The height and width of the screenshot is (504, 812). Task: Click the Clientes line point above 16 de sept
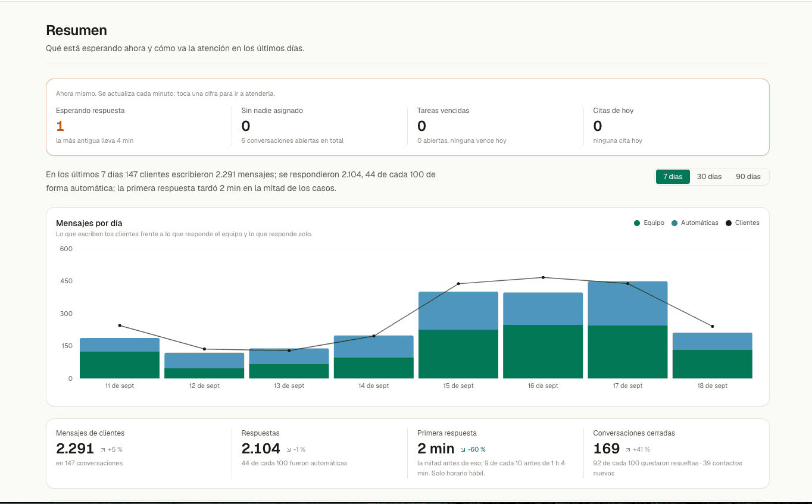coord(543,277)
